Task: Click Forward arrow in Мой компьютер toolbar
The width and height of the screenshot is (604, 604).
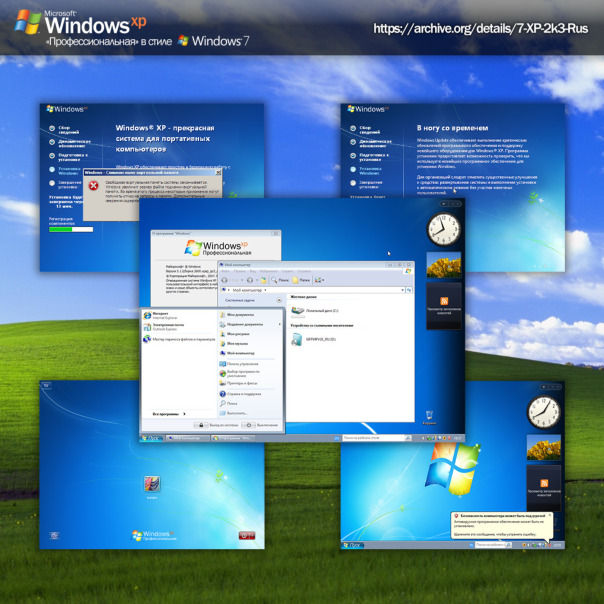Action: pos(250,280)
